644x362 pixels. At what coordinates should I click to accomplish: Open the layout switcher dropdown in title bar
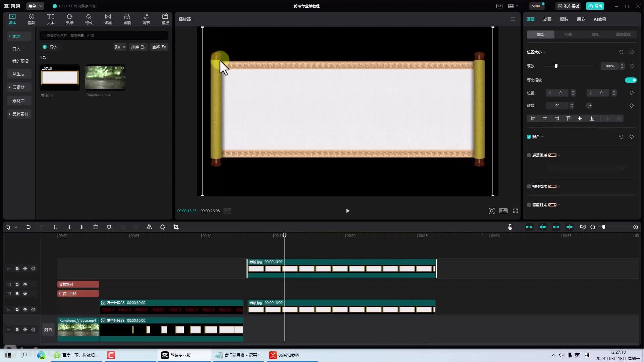click(x=513, y=6)
